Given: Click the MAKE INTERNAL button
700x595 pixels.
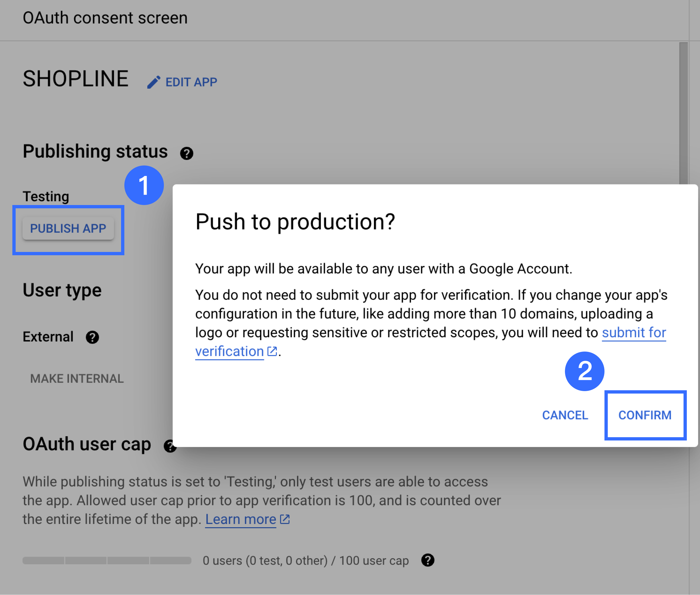Looking at the screenshot, I should click(77, 378).
